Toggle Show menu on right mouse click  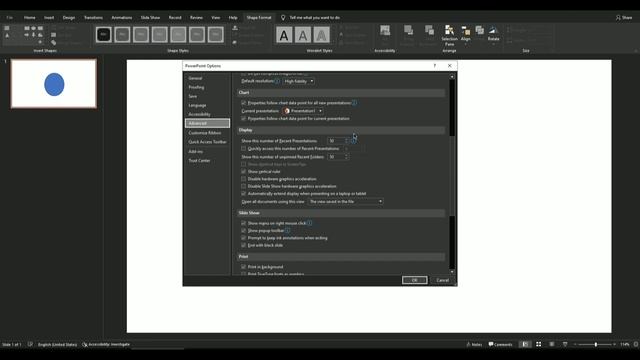point(244,223)
